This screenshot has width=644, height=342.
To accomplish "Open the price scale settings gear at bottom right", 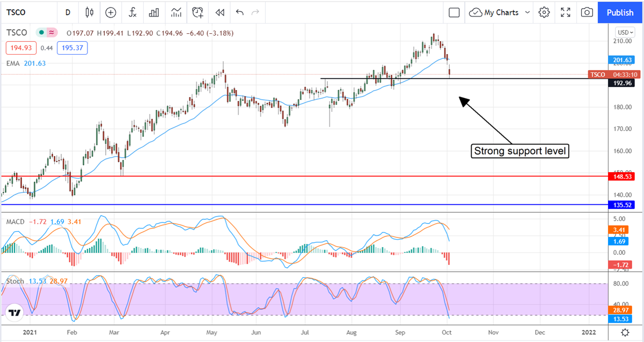I will tap(625, 333).
